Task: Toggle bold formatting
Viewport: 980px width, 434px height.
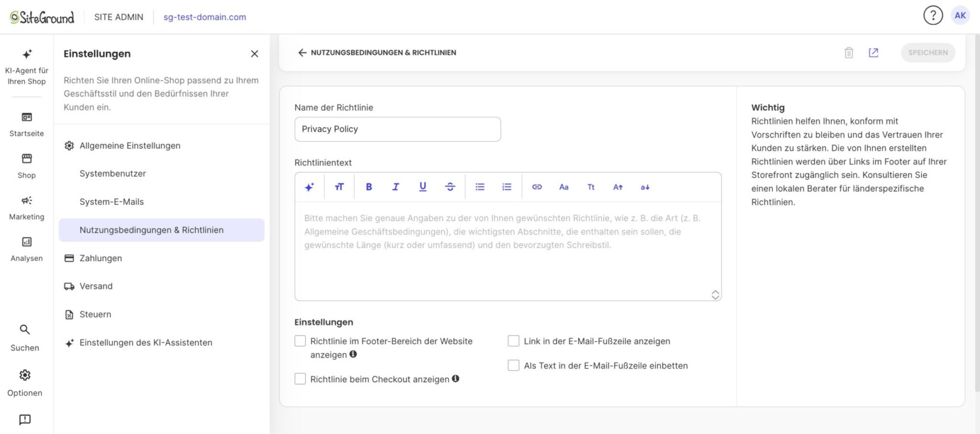Action: click(369, 187)
